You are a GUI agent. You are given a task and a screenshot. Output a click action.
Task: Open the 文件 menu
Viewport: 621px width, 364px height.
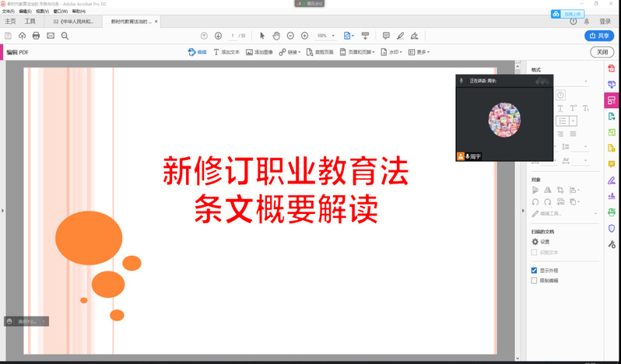8,12
